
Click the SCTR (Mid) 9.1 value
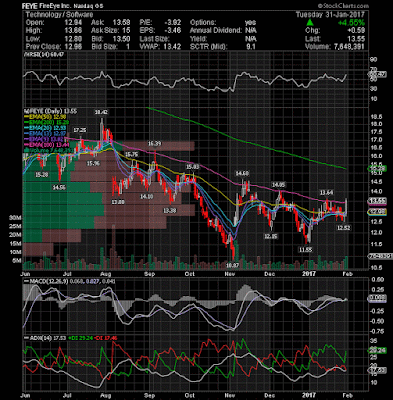(x=250, y=47)
